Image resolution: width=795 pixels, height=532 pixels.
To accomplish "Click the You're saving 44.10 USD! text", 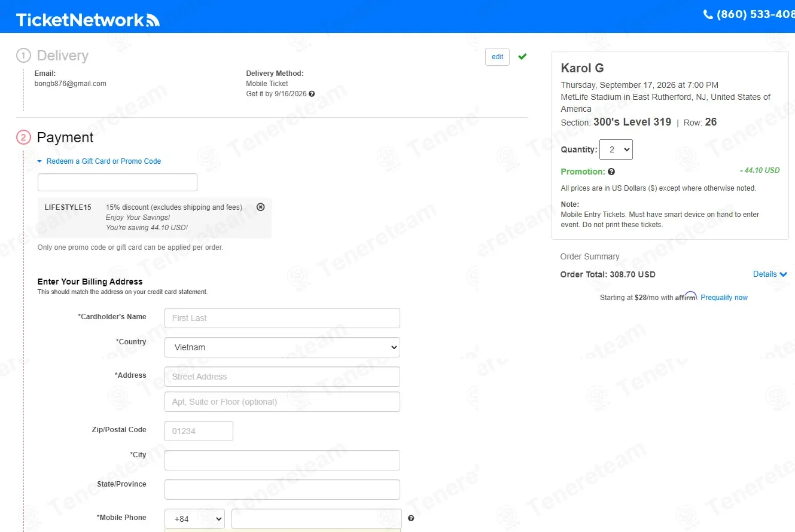I will pyautogui.click(x=147, y=228).
